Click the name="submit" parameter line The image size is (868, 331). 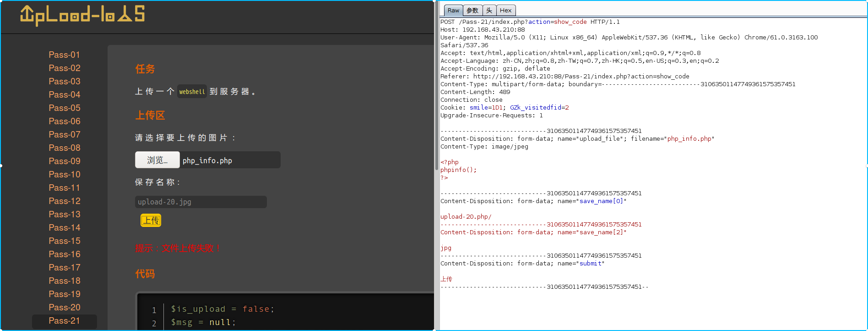coord(522,264)
